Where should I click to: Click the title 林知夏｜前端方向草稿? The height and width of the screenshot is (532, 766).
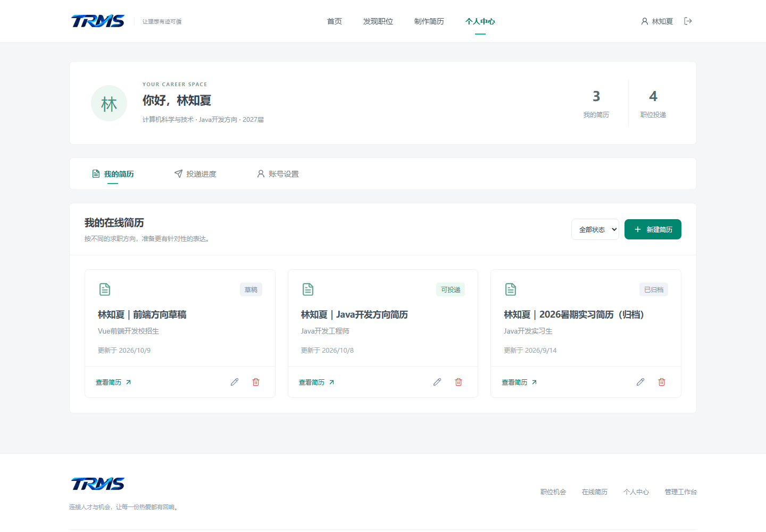pos(142,314)
